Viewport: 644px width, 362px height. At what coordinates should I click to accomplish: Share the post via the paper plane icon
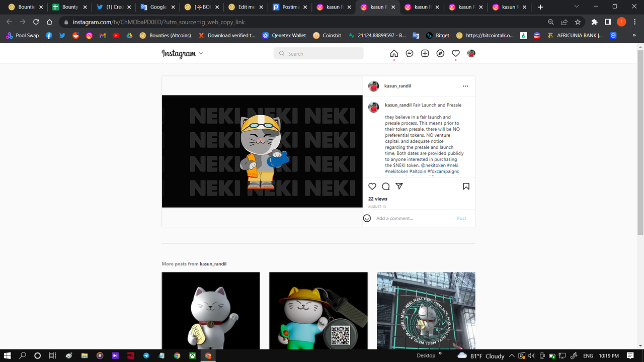399,186
